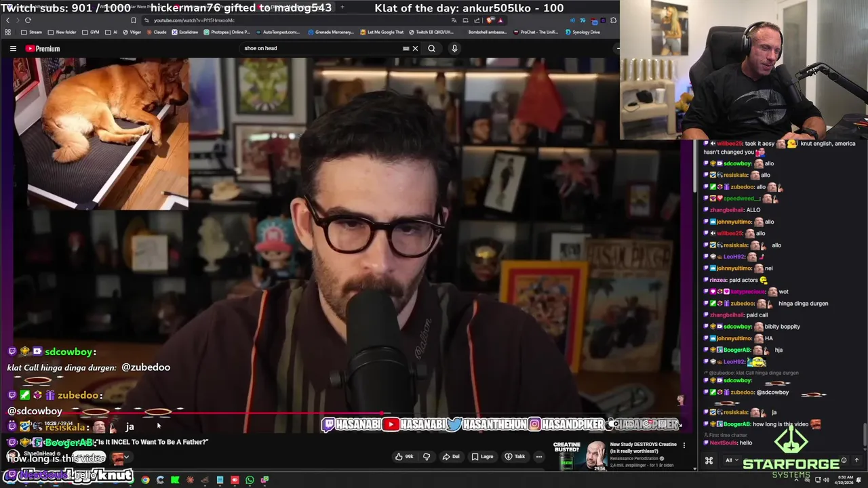Open WhatsApp from the taskbar

(x=250, y=480)
